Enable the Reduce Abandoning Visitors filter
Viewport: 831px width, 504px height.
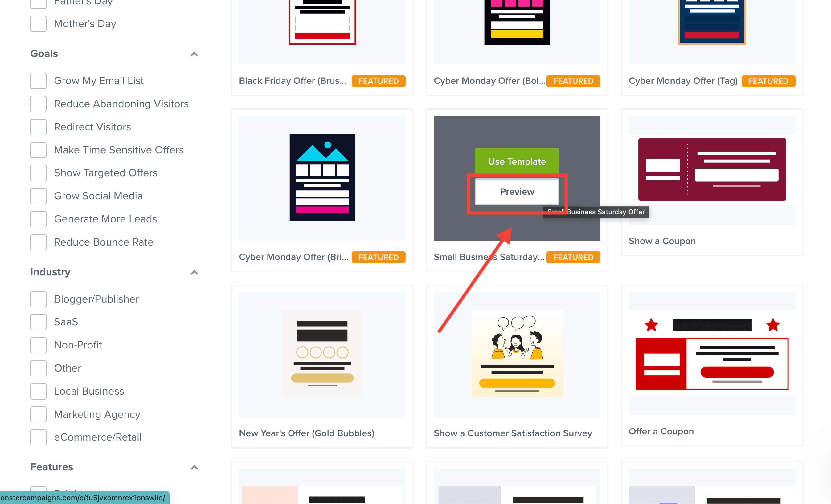coord(38,104)
